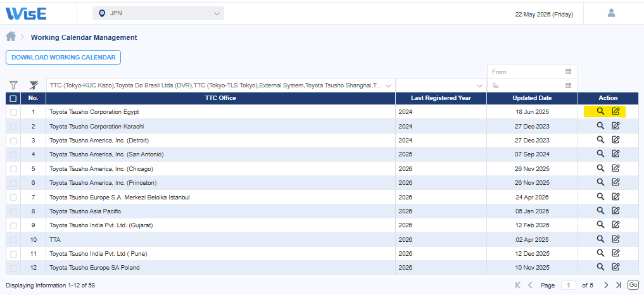Viewport: 644px width, 295px height.
Task: Jump to last page arrow
Action: pos(619,285)
